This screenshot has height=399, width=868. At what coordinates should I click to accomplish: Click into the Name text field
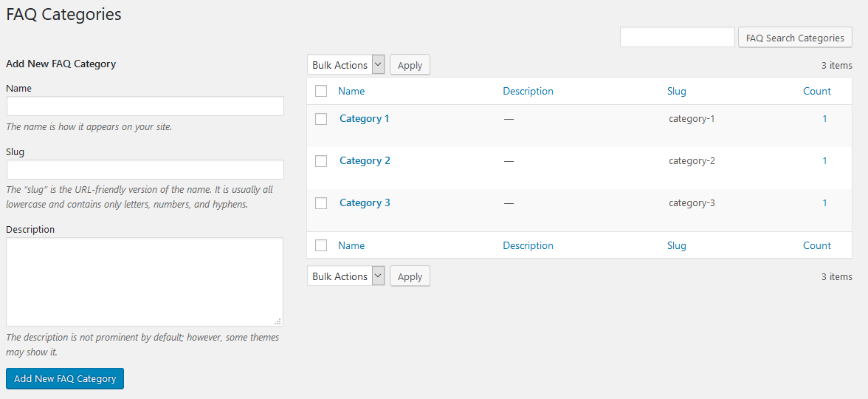(145, 106)
